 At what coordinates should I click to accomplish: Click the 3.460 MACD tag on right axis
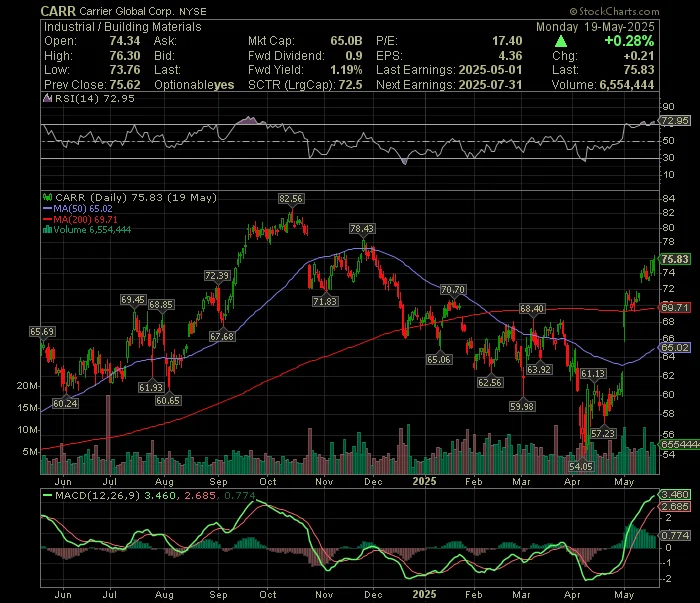pyautogui.click(x=675, y=495)
